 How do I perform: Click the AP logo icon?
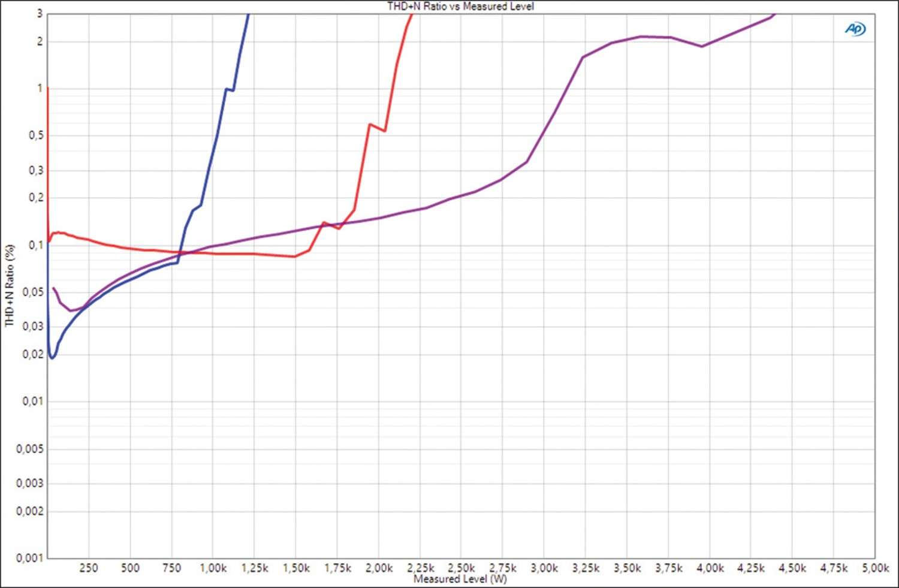855,29
